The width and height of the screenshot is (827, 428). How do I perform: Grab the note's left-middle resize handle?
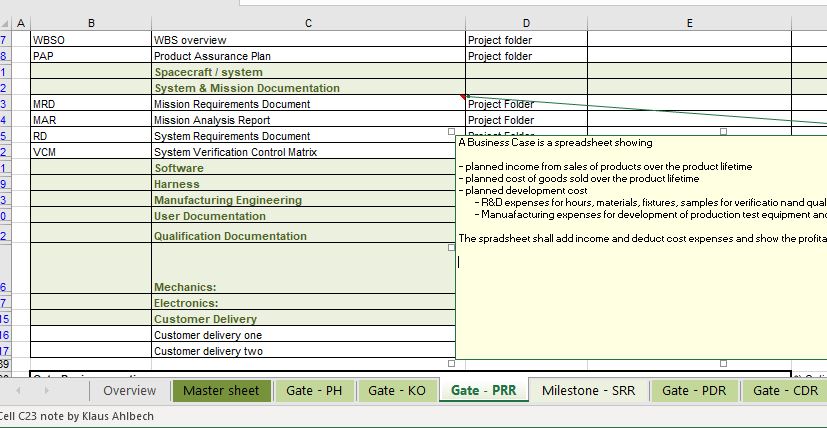(x=451, y=247)
